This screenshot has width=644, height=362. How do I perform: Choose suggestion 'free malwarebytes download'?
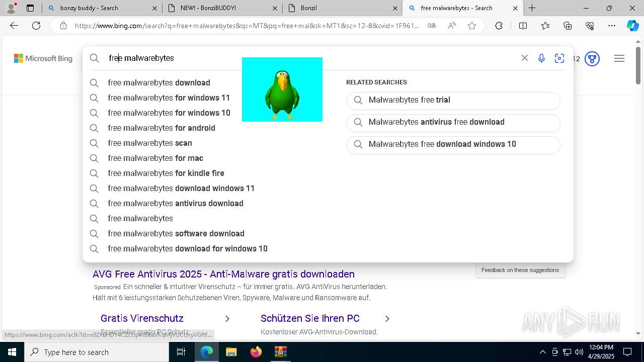point(159,82)
